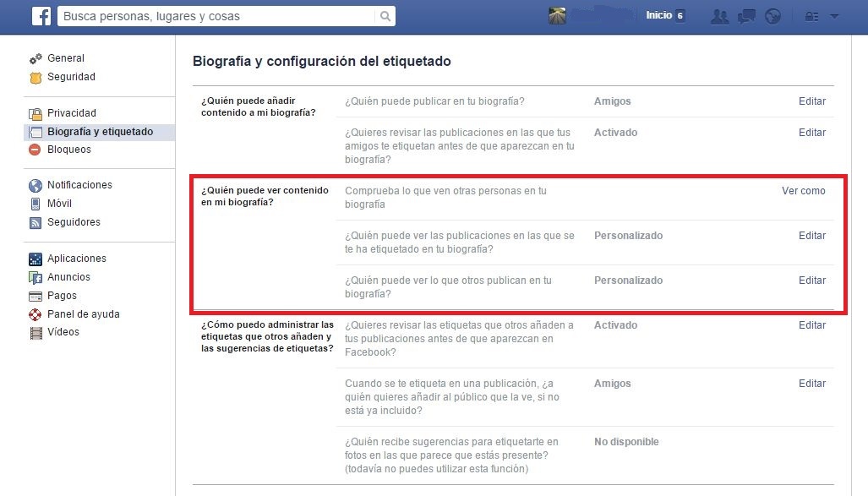
Task: Open the messages icon in top bar
Action: coord(746,16)
